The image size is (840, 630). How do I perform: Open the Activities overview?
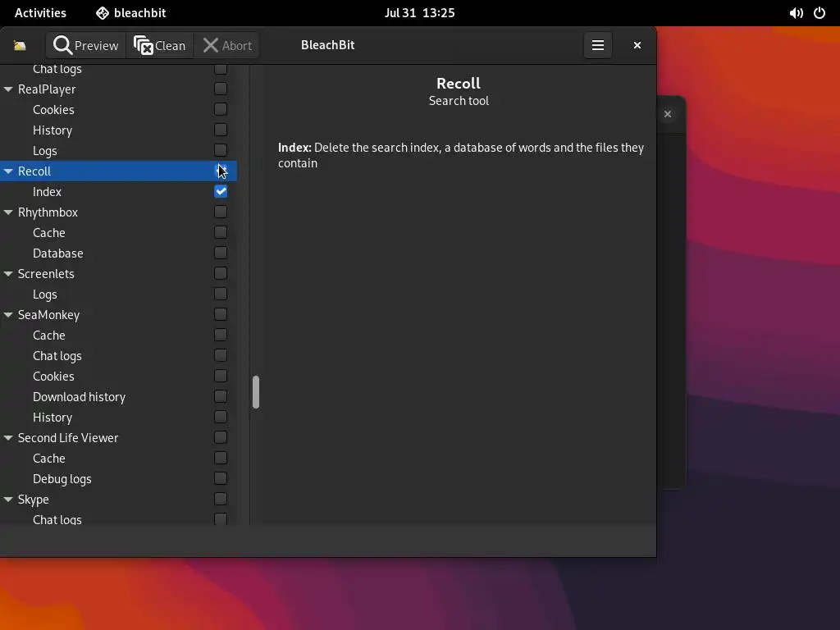tap(40, 13)
